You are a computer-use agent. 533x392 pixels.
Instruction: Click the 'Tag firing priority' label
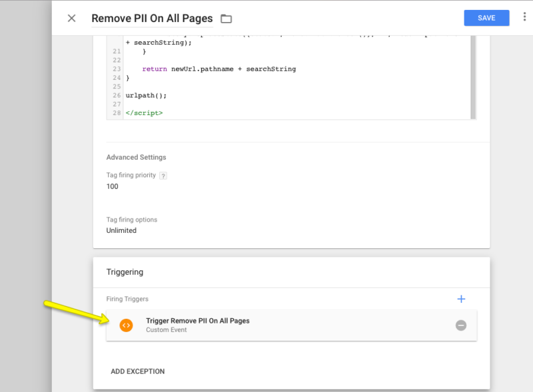click(131, 175)
